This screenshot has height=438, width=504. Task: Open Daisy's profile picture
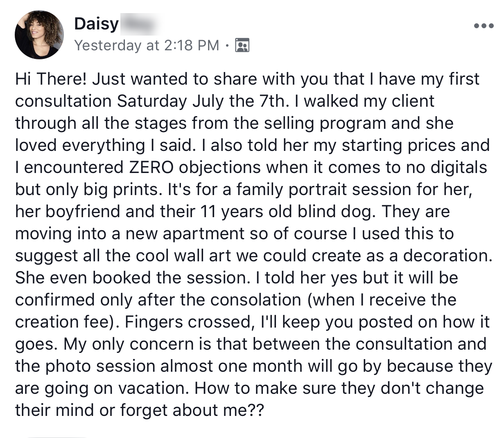[x=39, y=35]
